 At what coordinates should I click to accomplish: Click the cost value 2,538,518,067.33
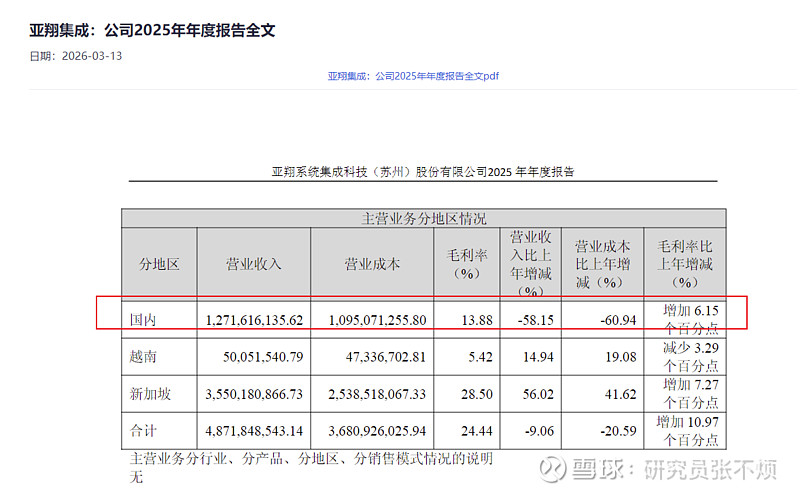tap(377, 394)
